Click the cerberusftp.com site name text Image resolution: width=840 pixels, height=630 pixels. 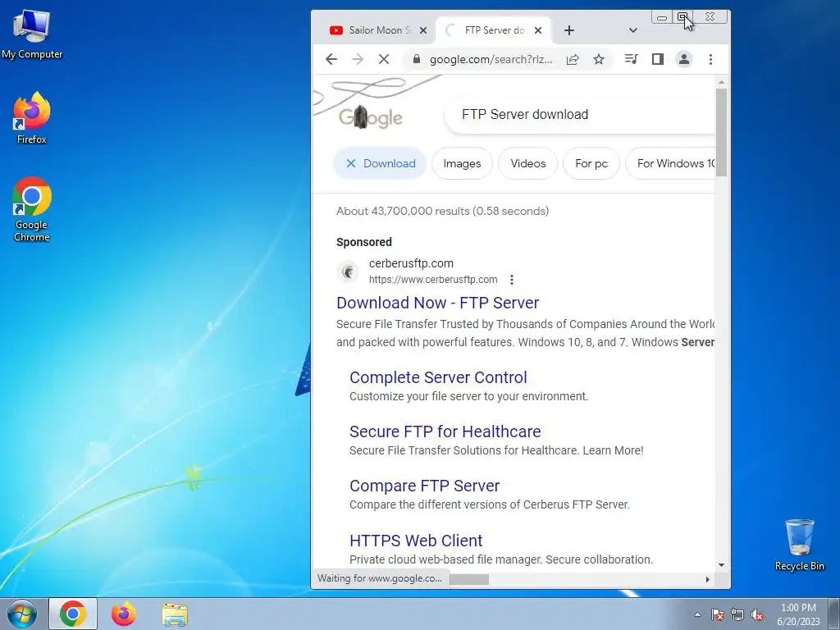tap(411, 263)
